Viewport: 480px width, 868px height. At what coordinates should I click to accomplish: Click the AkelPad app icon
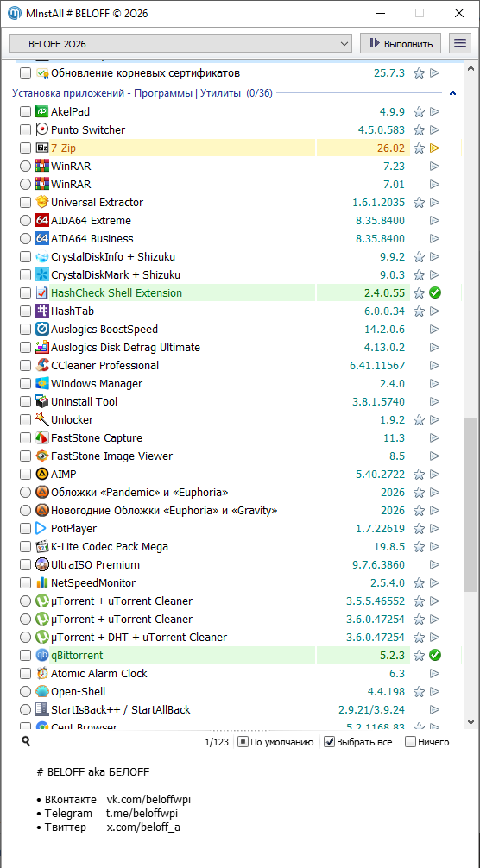pos(42,112)
